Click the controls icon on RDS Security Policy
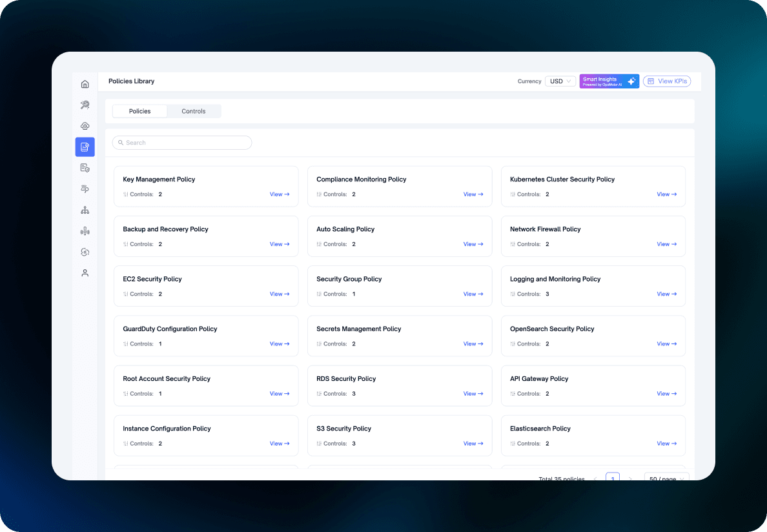Screen dimensions: 767x532 pos(320,394)
